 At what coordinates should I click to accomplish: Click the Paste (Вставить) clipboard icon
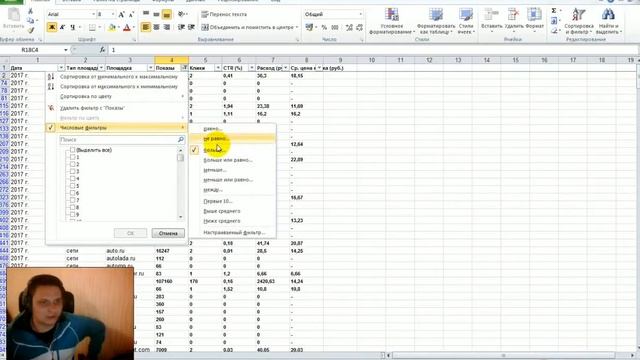[13, 15]
